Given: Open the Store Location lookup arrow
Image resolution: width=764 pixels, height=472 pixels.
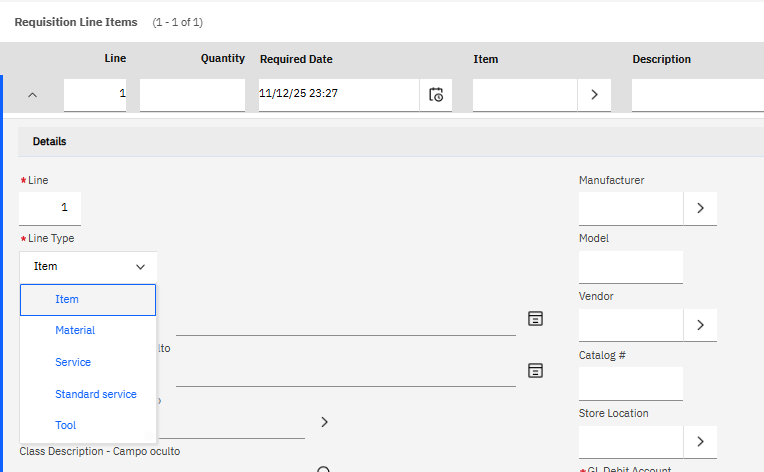Looking at the screenshot, I should (x=700, y=441).
